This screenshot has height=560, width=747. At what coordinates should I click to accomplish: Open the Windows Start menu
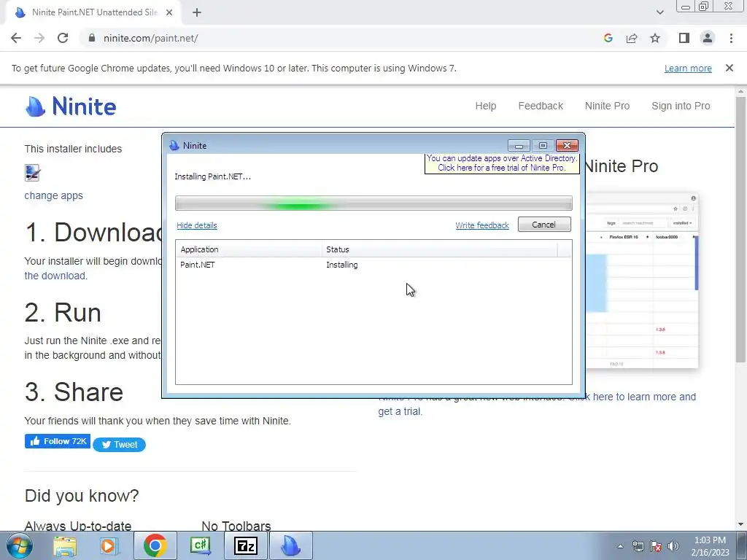[x=19, y=545]
